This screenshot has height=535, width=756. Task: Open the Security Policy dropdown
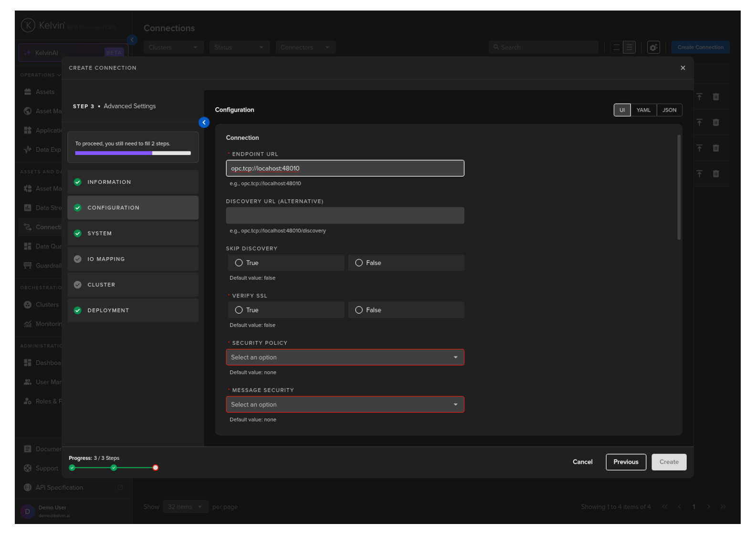pos(345,357)
